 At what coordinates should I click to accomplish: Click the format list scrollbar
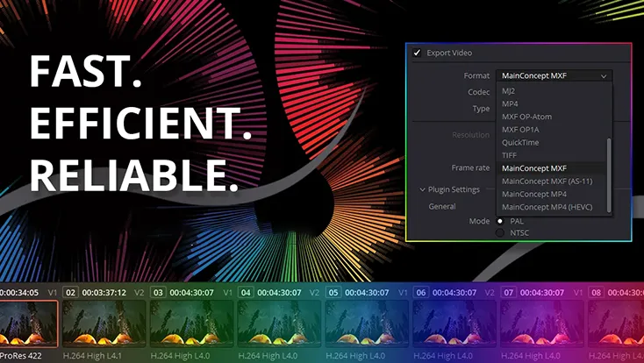(609, 175)
